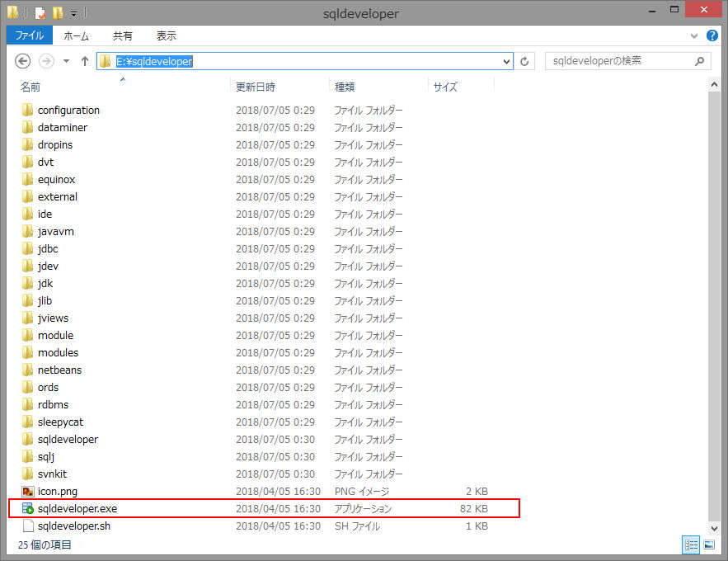
Task: Click the アプリケーション type text
Action: point(363,508)
